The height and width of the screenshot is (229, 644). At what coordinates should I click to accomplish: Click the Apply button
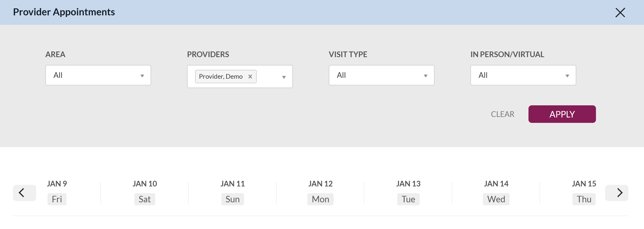pos(562,114)
